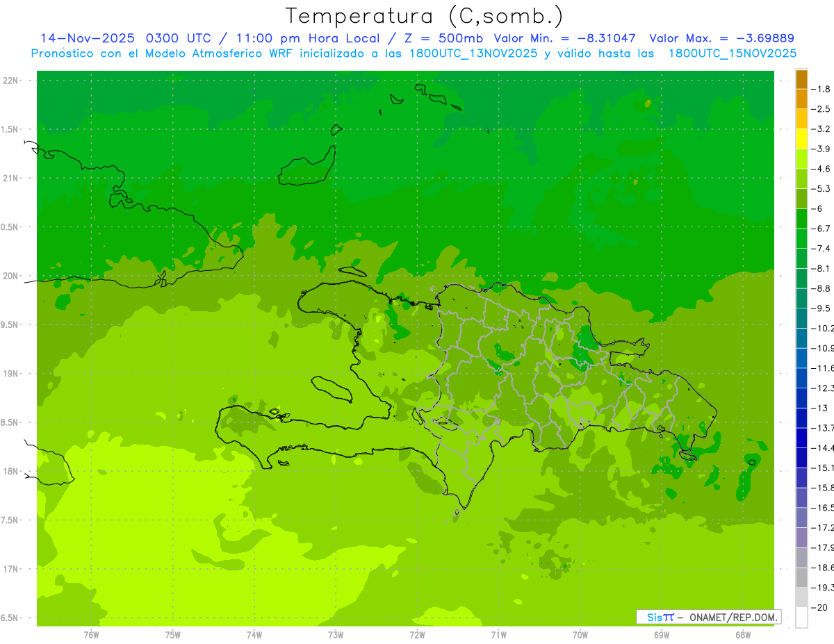The height and width of the screenshot is (644, 834).
Task: Click the "69W" longitude label
Action: tap(661, 634)
